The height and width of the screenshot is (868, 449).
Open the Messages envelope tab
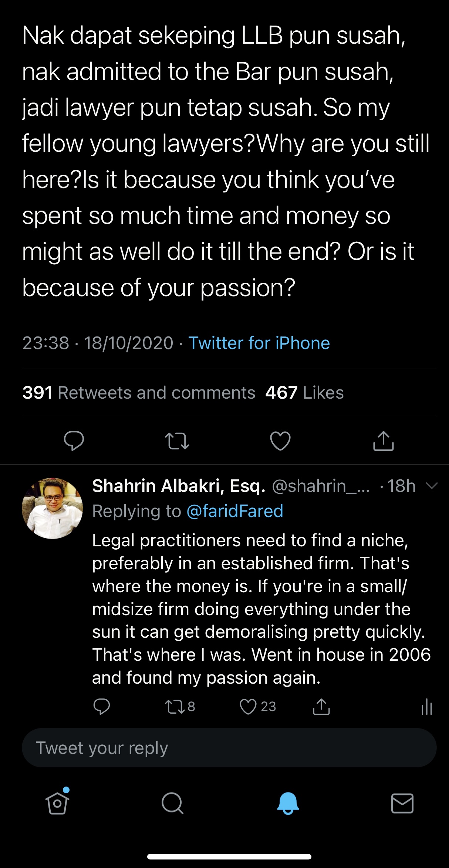[402, 803]
